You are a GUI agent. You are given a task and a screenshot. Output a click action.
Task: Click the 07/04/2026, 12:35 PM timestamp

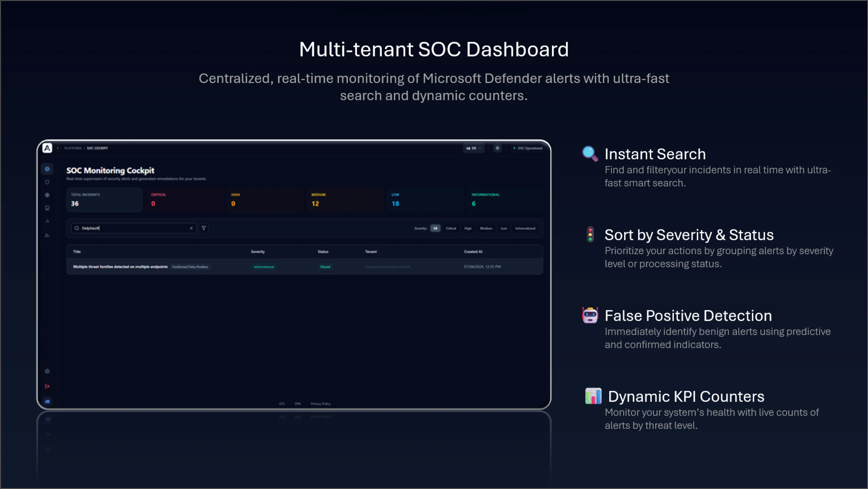coord(482,267)
